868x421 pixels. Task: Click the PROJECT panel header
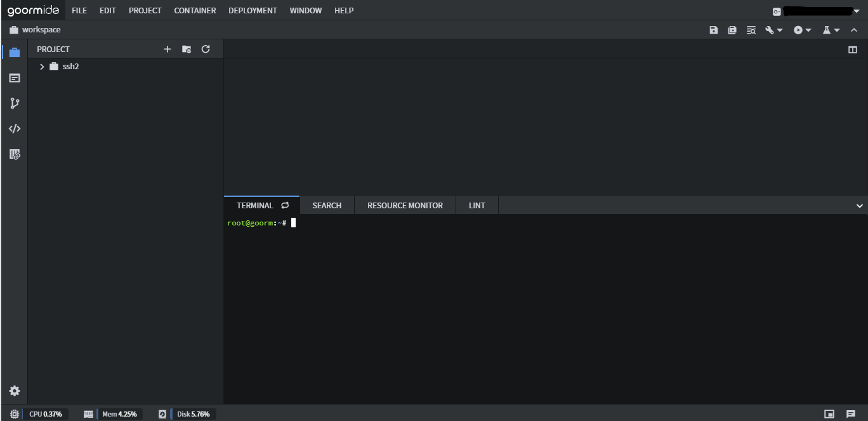(53, 49)
